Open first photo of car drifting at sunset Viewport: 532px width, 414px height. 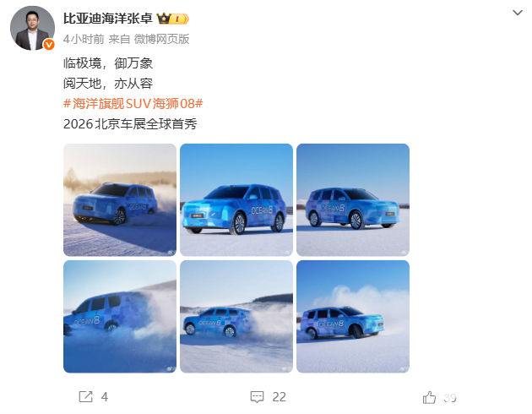pyautogui.click(x=120, y=200)
